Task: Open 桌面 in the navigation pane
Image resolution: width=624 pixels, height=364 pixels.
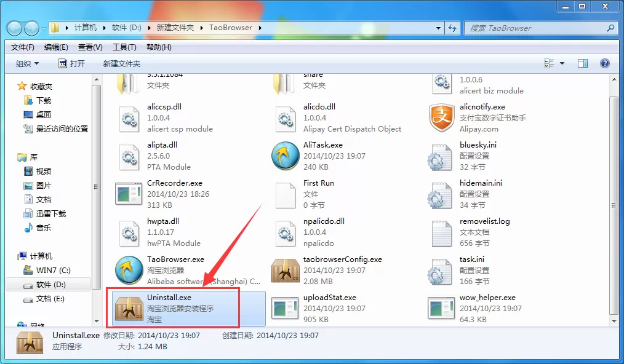Action: tap(43, 114)
